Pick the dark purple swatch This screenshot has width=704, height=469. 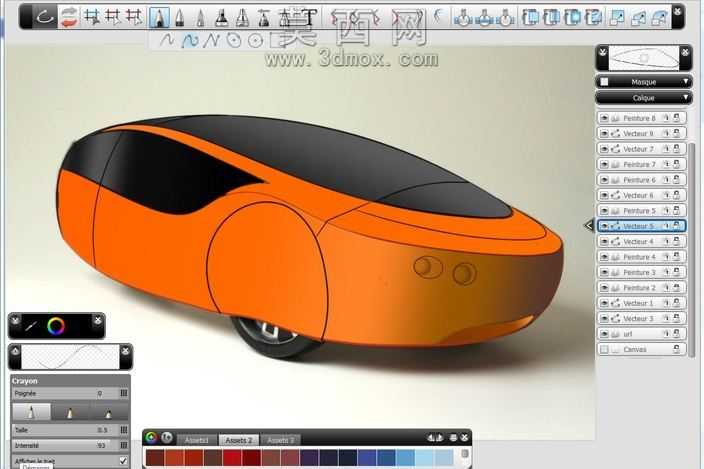click(309, 458)
